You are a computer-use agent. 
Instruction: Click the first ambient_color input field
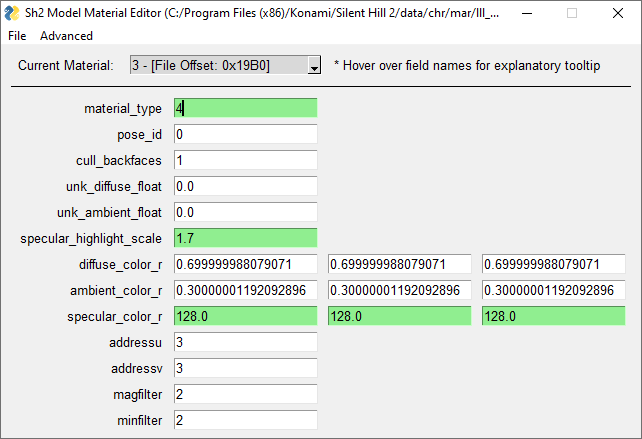click(x=245, y=290)
